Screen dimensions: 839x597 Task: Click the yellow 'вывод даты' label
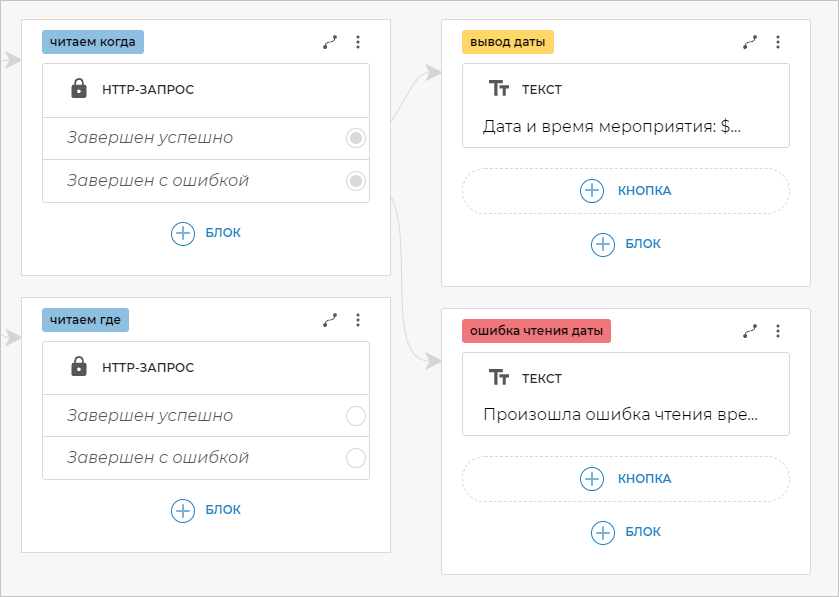pos(507,42)
